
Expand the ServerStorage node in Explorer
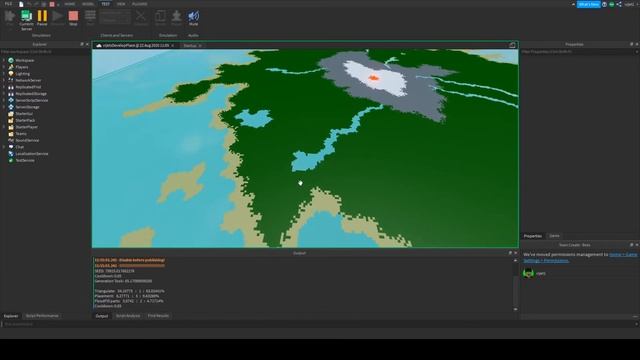4,107
